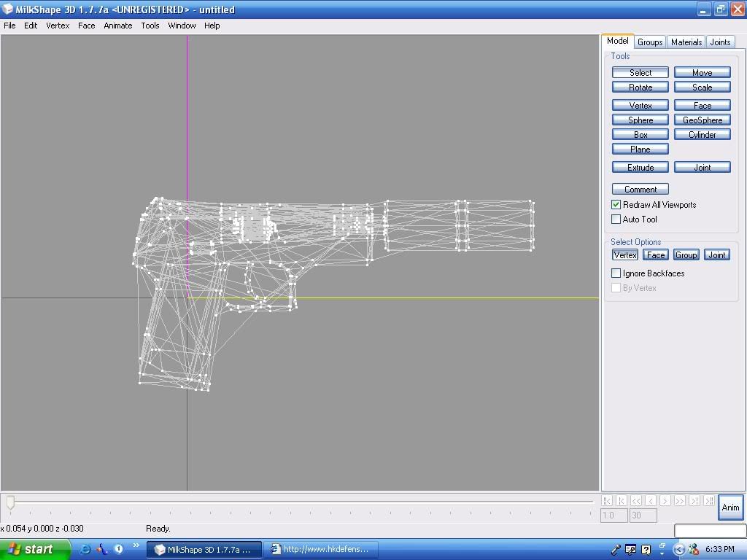Switch to the Joints tab
The height and width of the screenshot is (560, 747).
pos(720,42)
